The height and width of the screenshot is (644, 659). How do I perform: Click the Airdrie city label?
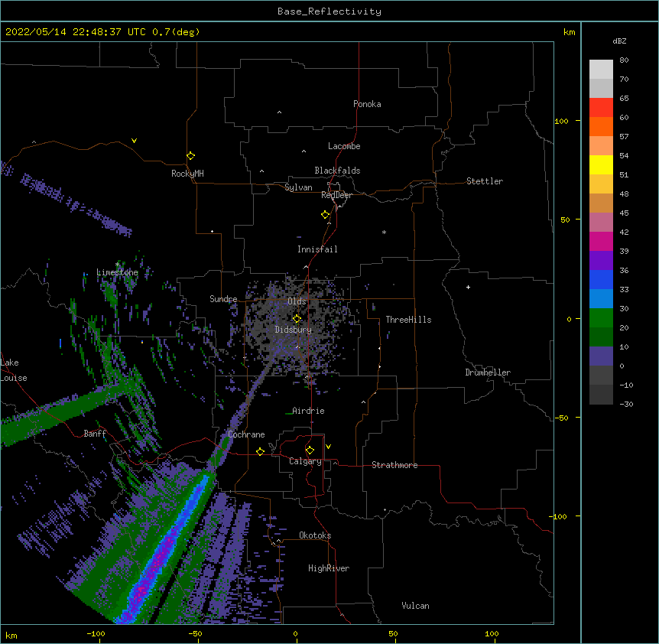click(x=308, y=411)
